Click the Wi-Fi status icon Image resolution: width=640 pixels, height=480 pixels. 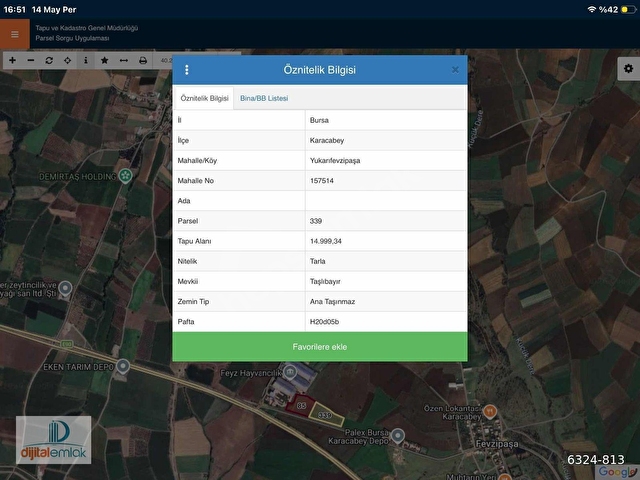591,9
